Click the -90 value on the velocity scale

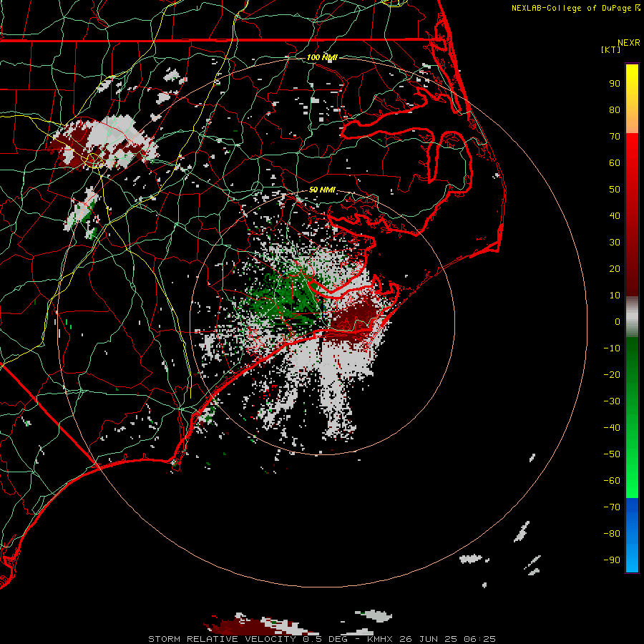(x=612, y=560)
